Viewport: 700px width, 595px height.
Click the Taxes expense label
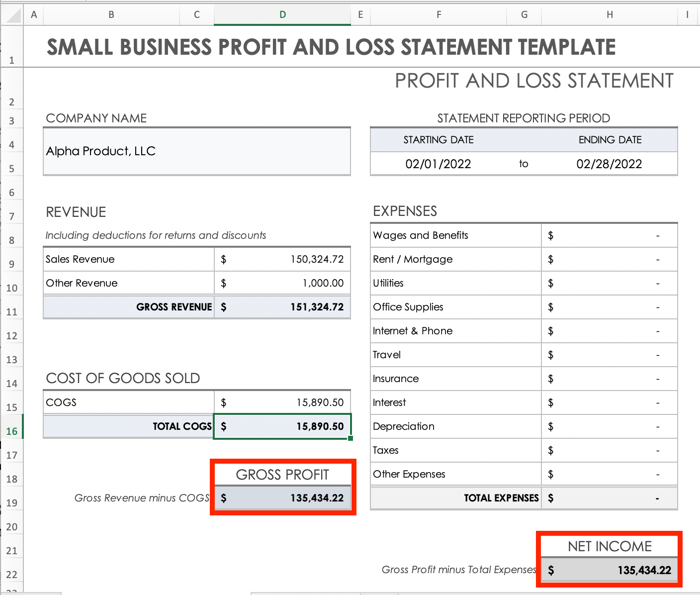386,450
